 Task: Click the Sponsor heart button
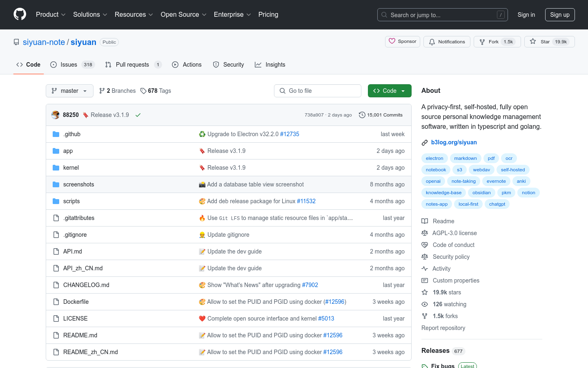click(402, 42)
